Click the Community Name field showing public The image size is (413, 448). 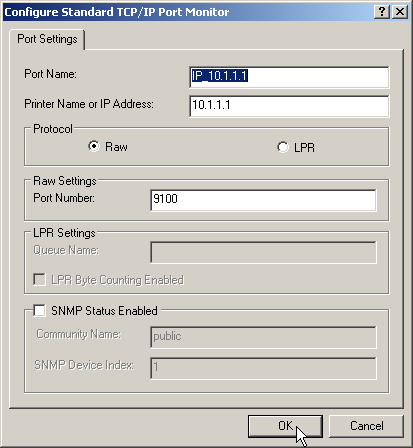263,337
